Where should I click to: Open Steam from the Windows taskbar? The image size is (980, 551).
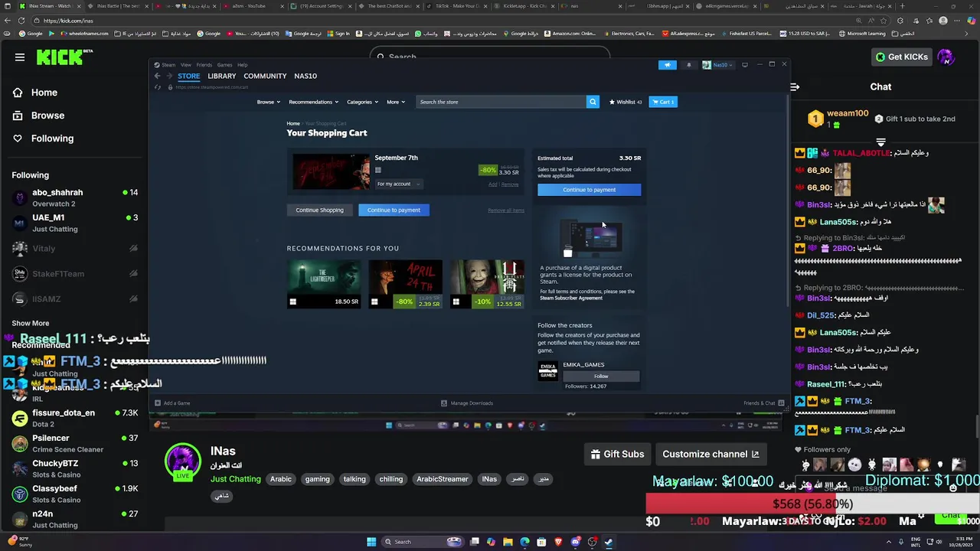pyautogui.click(x=609, y=542)
